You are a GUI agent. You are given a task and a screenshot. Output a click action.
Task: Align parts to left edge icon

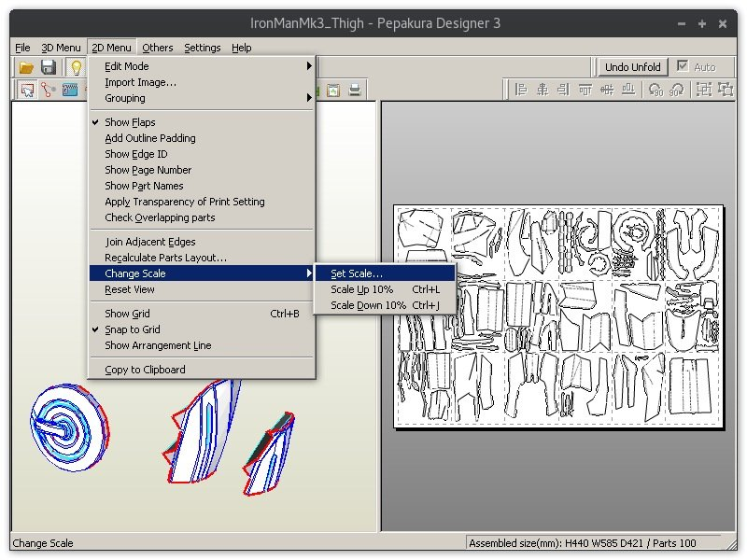pyautogui.click(x=521, y=90)
